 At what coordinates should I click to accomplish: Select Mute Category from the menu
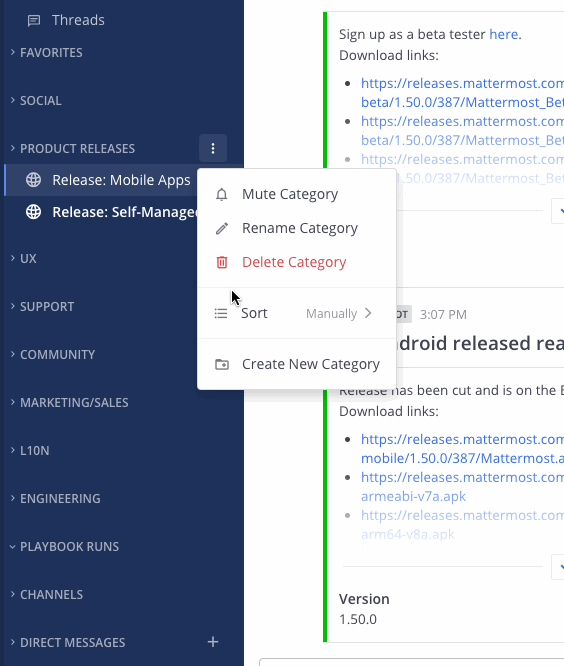pos(296,194)
